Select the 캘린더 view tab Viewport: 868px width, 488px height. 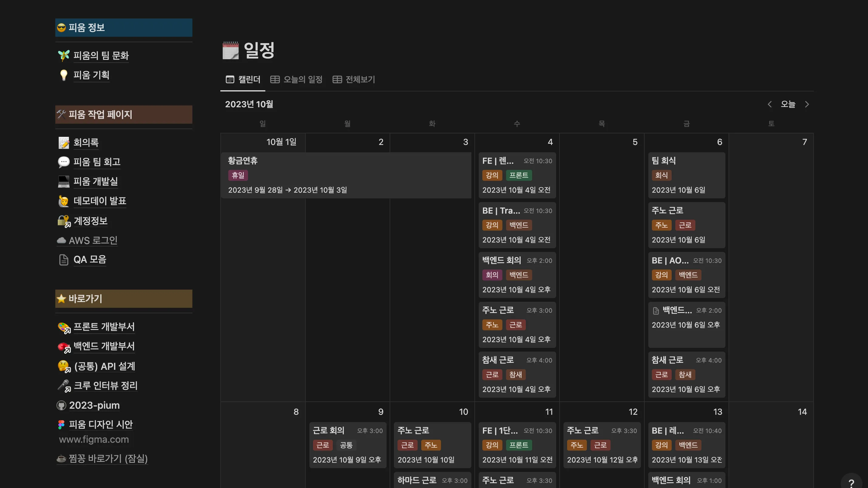tap(243, 80)
